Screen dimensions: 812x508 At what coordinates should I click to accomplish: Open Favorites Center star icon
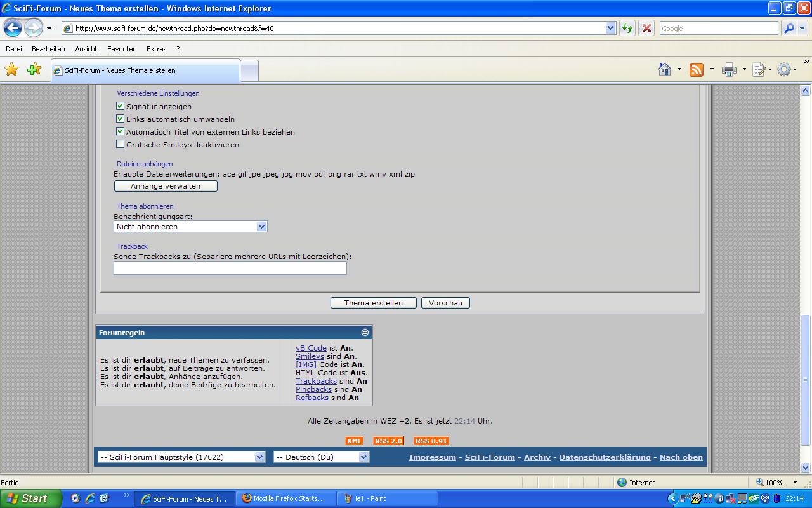click(11, 70)
